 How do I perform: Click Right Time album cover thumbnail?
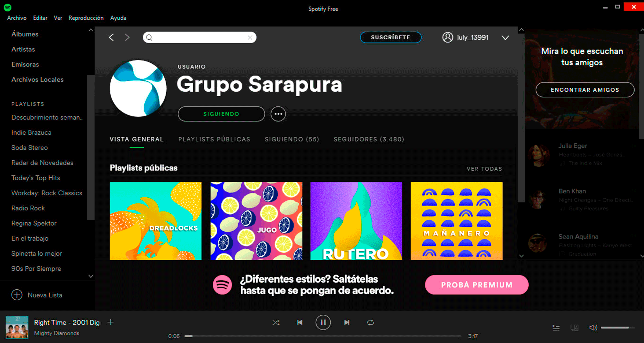pos(17,327)
